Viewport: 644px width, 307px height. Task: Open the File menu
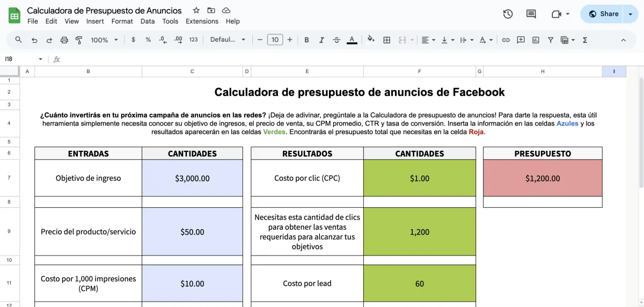point(33,21)
